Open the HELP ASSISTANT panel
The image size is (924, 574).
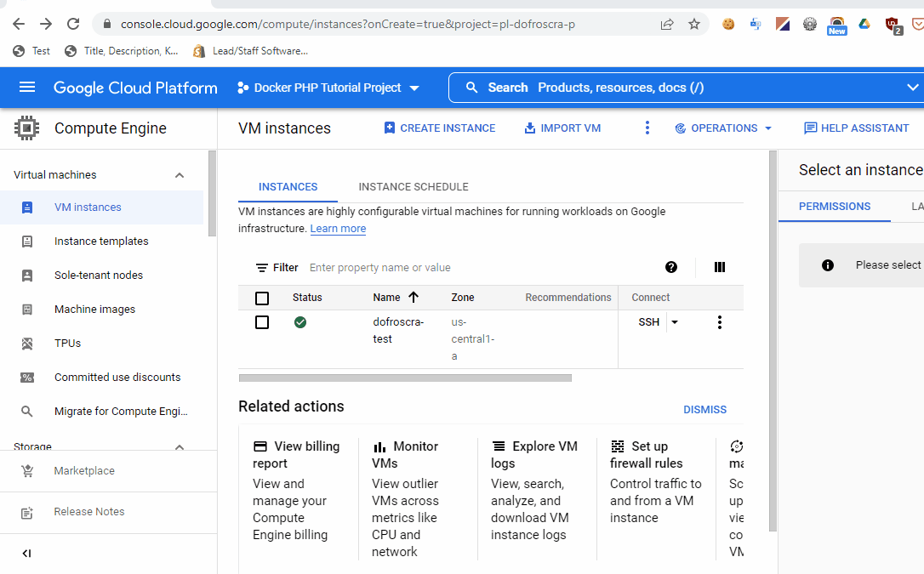coord(857,128)
